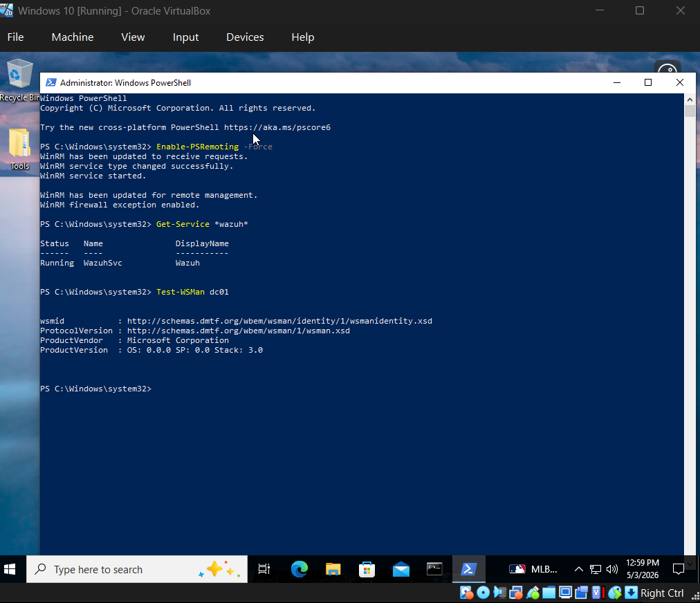Open Task View in the taskbar
This screenshot has width=700, height=603.
click(264, 569)
